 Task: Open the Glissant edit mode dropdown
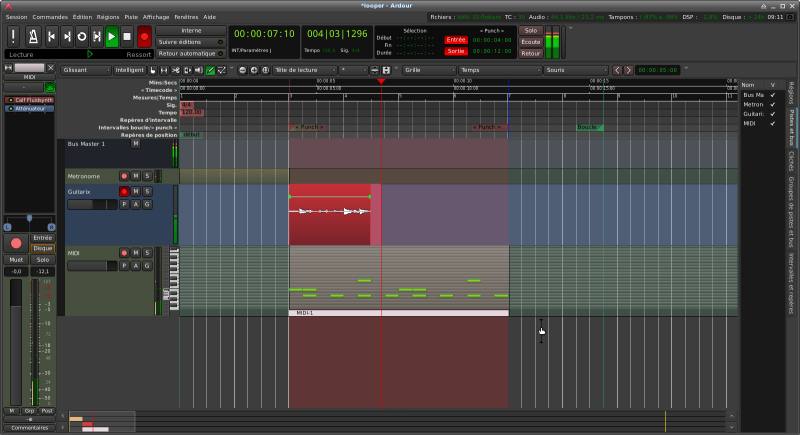click(84, 70)
